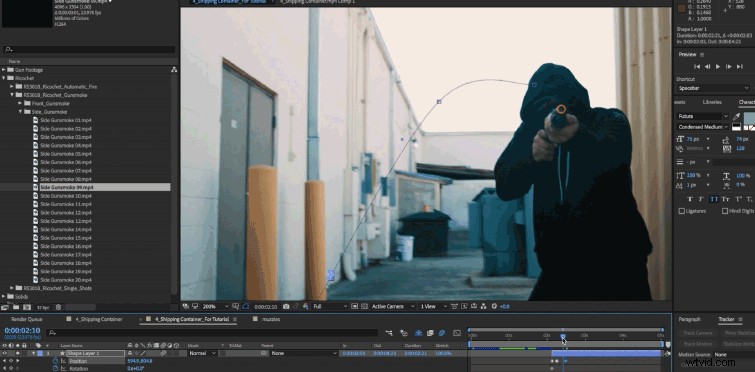Open composition mini-flowchart in timeline
Screen dimensions: 755x372
(389, 333)
